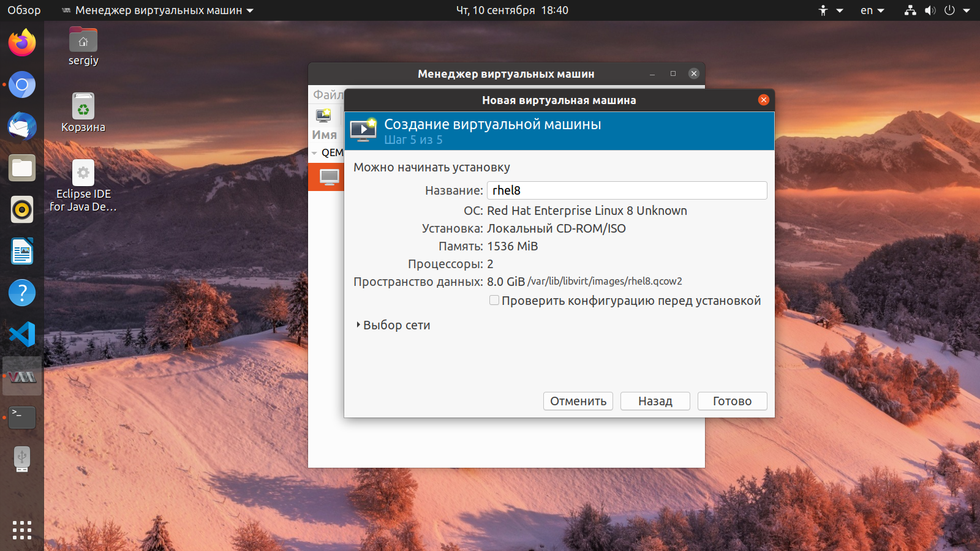Screen dimensions: 980x551
Task: Click the Локальный CD-ROM/ISO text
Action: click(x=556, y=228)
